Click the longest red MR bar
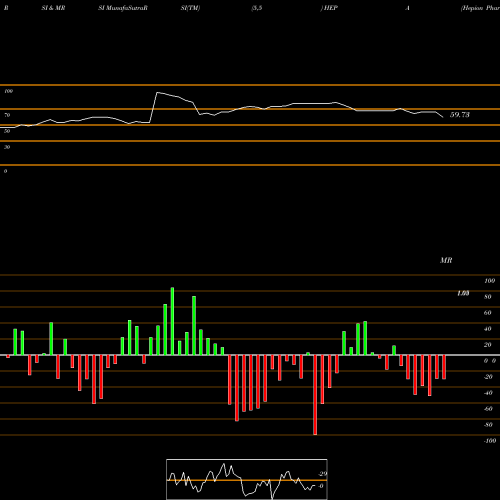 pyautogui.click(x=315, y=395)
